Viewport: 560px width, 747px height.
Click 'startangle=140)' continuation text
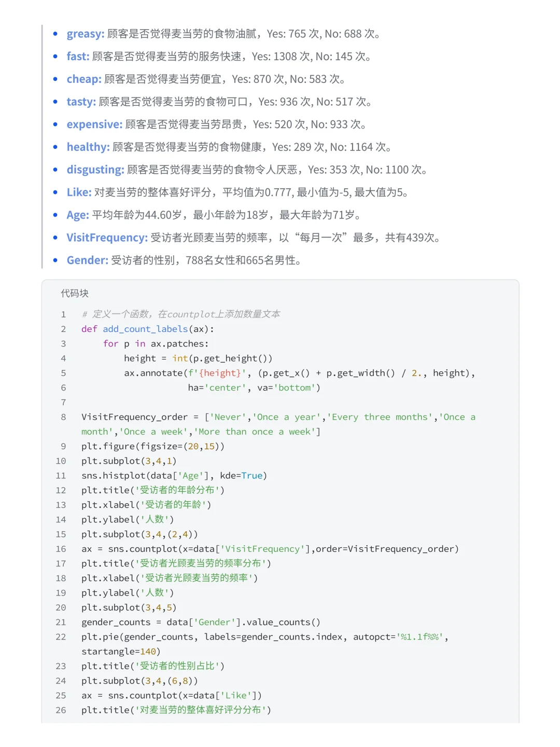tap(121, 652)
